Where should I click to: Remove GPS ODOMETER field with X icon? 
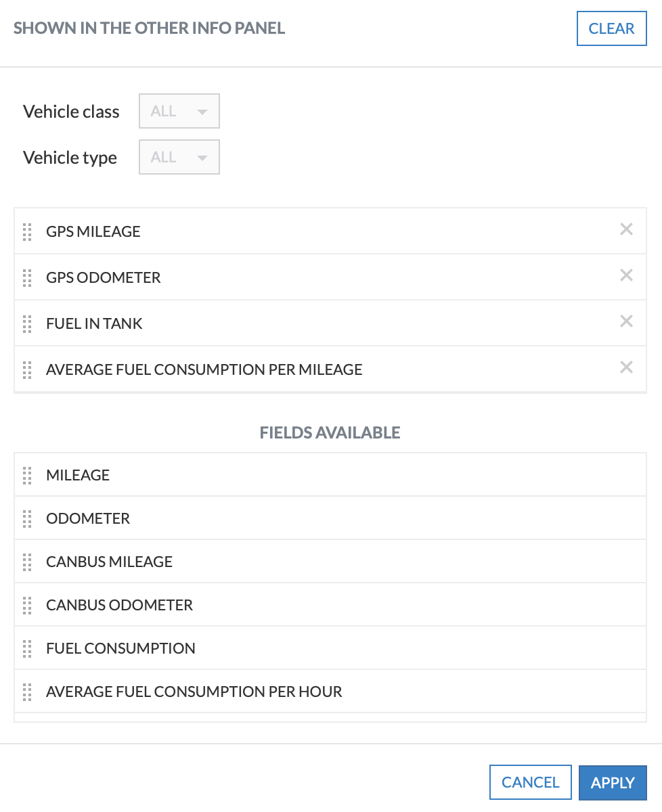626,275
